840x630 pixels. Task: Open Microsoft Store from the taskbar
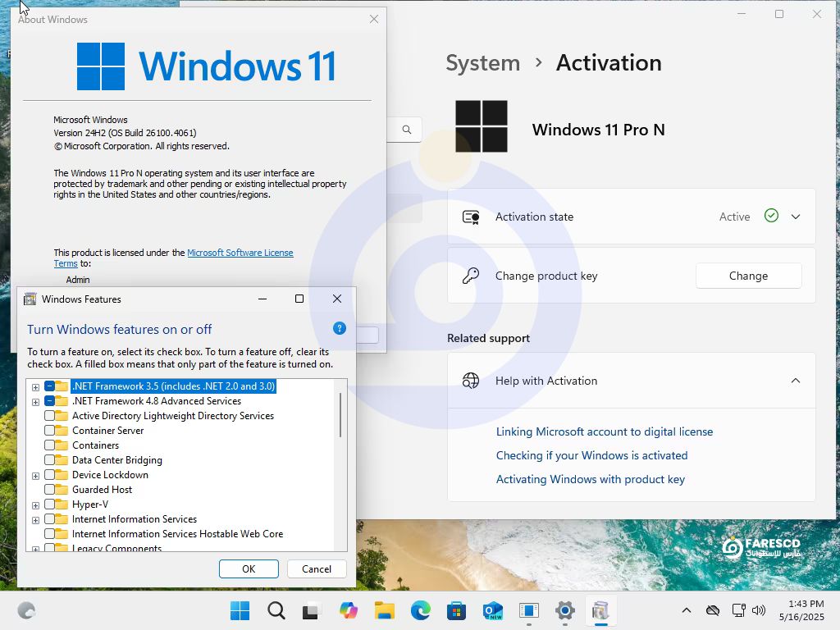pyautogui.click(x=456, y=610)
